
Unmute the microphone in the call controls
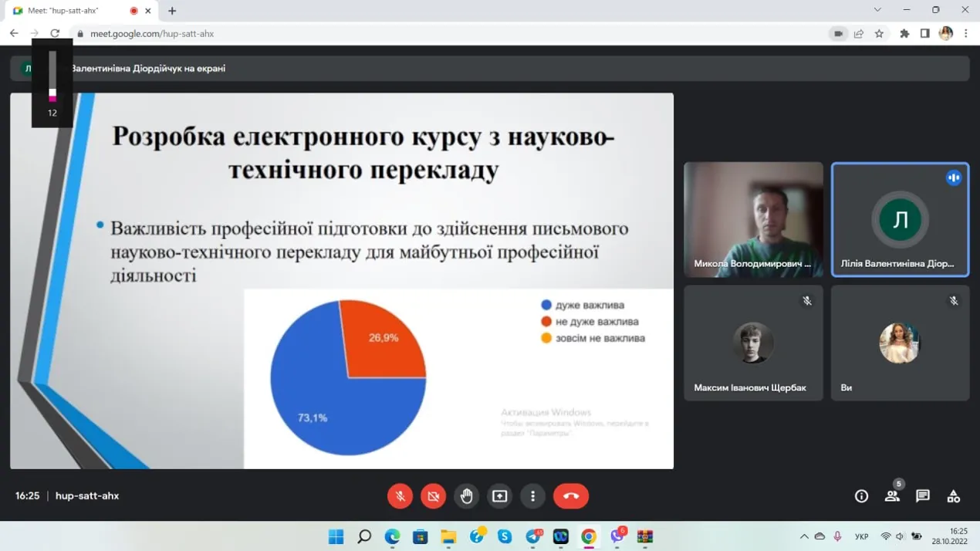[x=400, y=496]
